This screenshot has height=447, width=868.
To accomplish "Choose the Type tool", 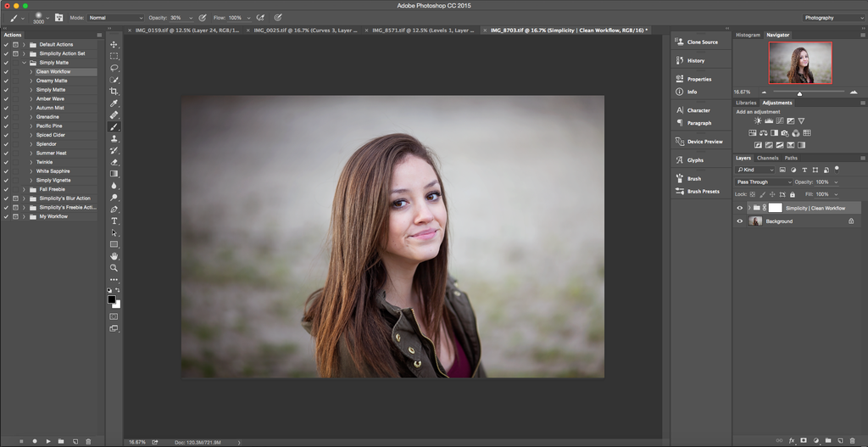I will [114, 221].
